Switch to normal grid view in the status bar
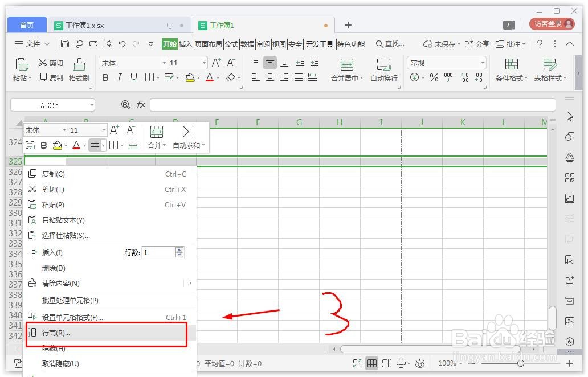The width and height of the screenshot is (588, 377). 372,363
